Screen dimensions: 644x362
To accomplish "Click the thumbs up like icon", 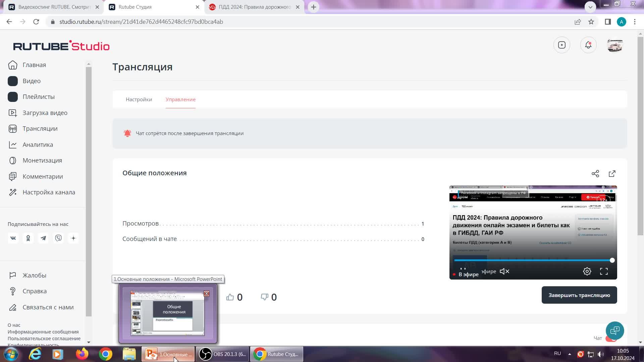I will pos(230,297).
